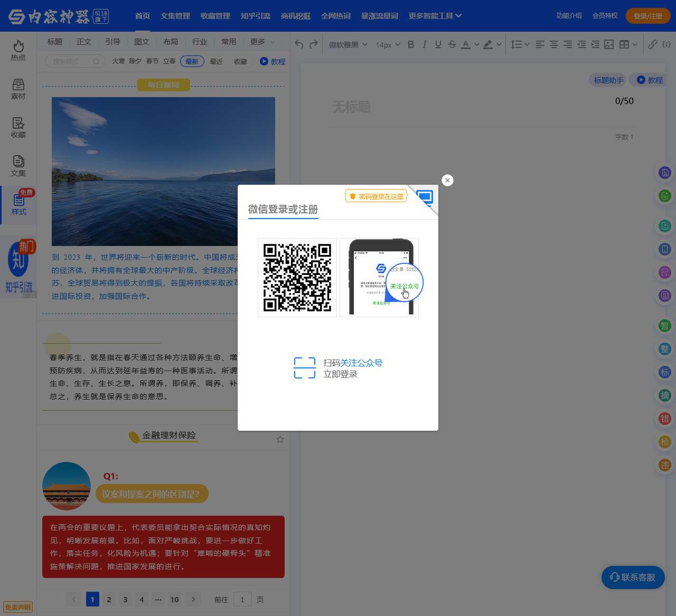Open 文集 collections in sidebar
676x616 pixels.
pos(18,166)
